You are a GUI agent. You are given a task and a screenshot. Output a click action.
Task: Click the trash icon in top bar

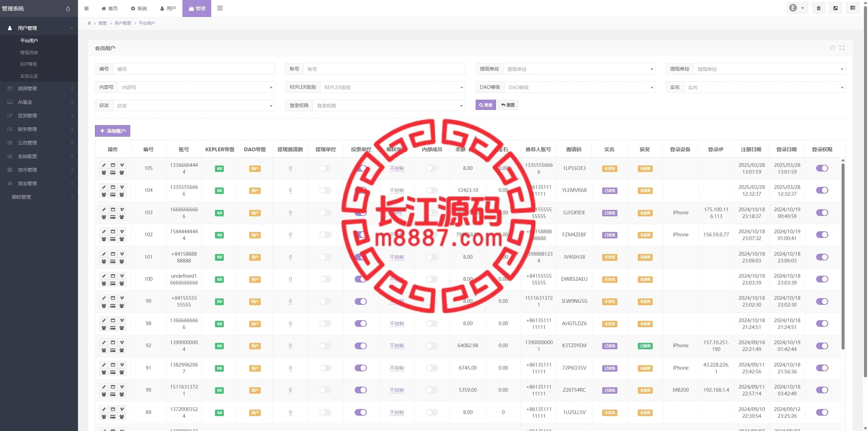[818, 8]
